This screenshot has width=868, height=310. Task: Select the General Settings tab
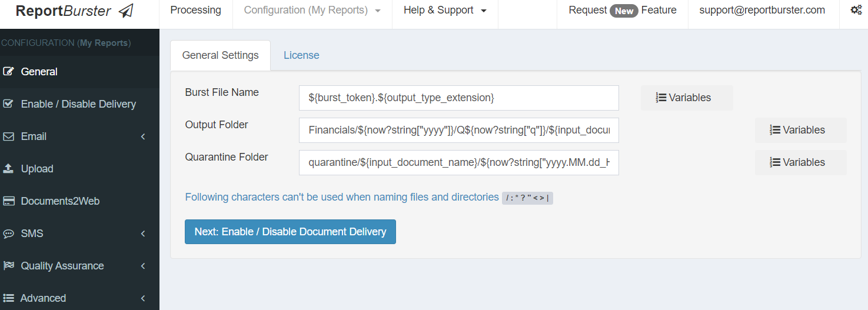[220, 55]
